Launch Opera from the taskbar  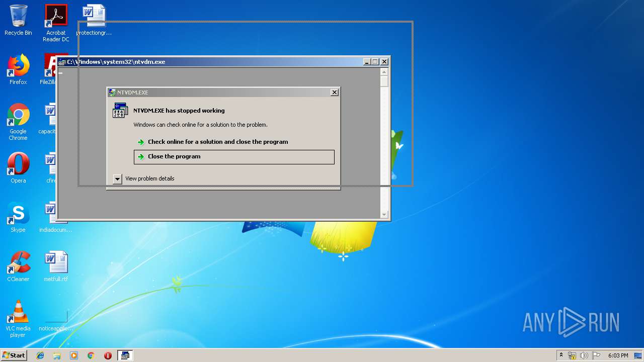coord(108,355)
